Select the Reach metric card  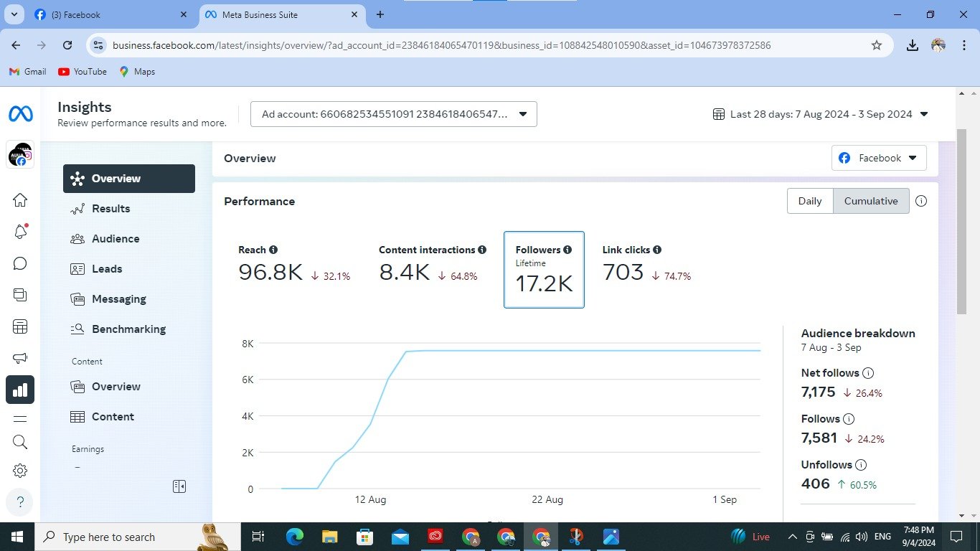point(294,264)
